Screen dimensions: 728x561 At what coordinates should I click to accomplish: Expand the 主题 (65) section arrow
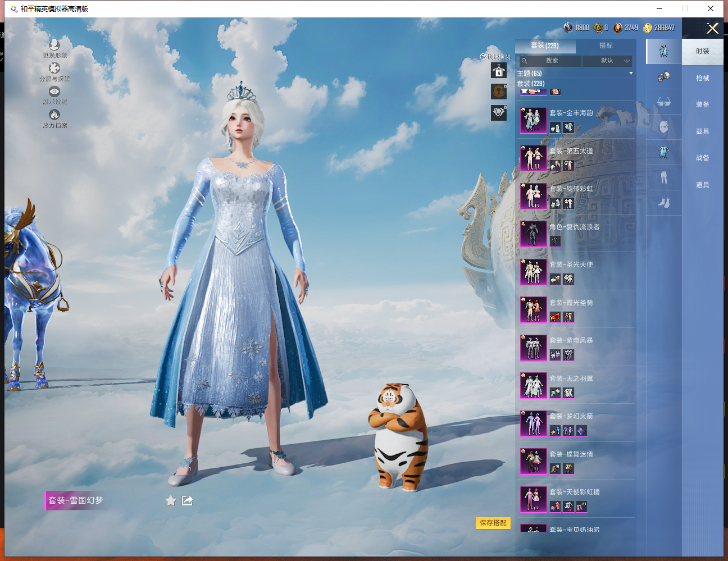(x=631, y=74)
